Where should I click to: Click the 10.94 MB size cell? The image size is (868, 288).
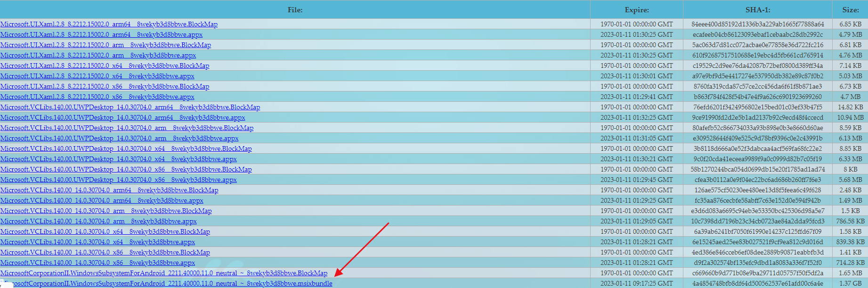pyautogui.click(x=851, y=117)
